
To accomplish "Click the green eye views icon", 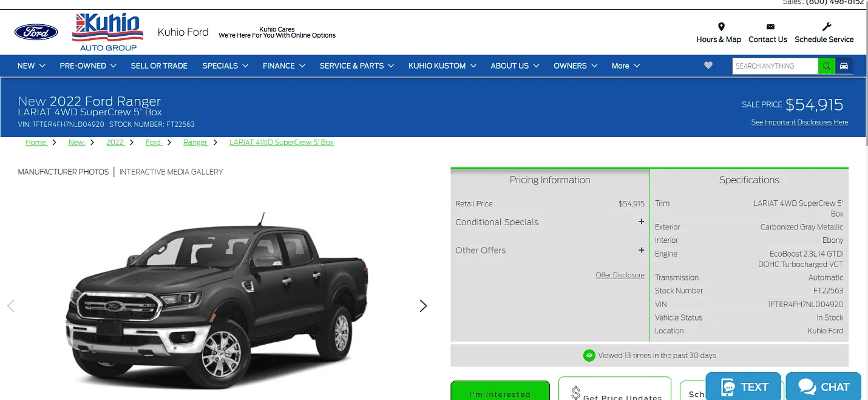I will [x=589, y=356].
